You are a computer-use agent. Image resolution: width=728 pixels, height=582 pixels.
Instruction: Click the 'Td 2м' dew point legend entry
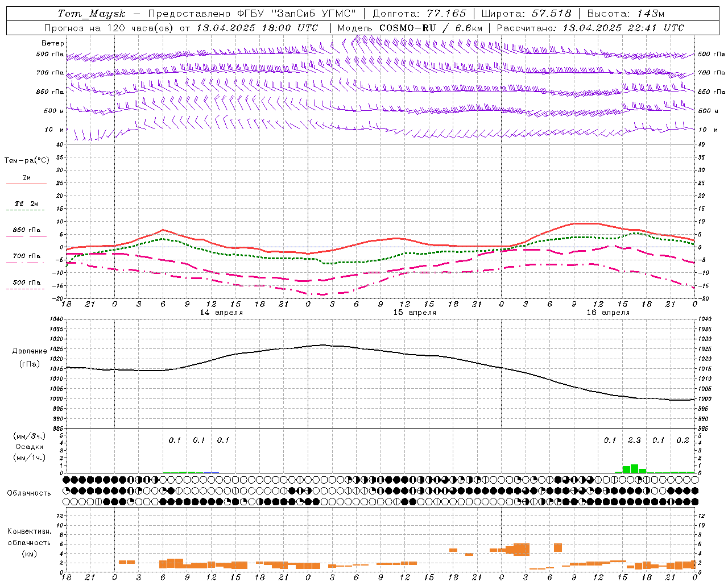[x=27, y=203]
